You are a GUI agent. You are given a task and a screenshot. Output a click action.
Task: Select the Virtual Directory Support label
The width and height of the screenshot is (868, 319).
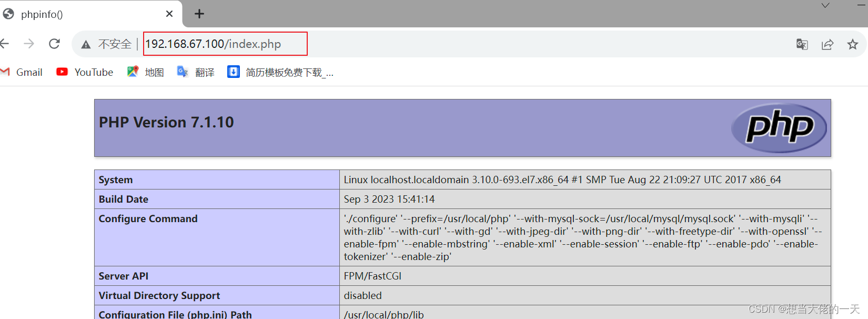[x=159, y=295]
